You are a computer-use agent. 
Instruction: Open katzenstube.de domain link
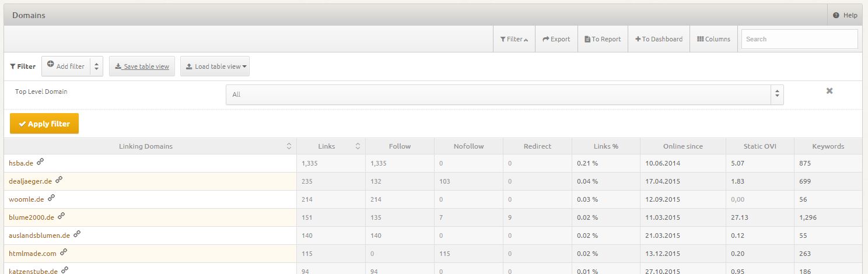[x=33, y=271]
